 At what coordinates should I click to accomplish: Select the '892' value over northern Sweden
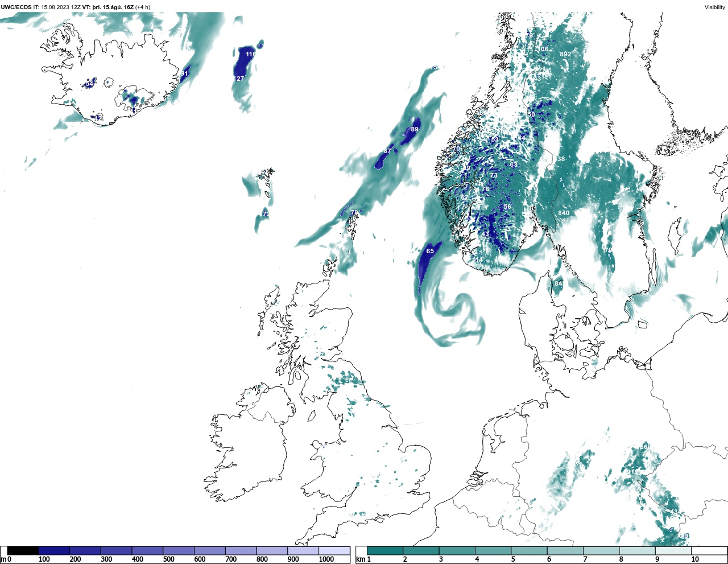point(565,54)
